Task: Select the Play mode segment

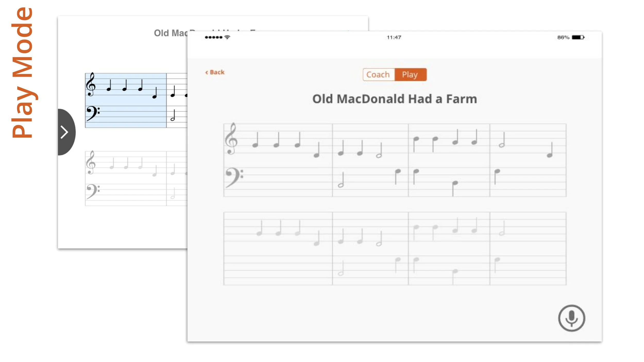Action: [410, 75]
